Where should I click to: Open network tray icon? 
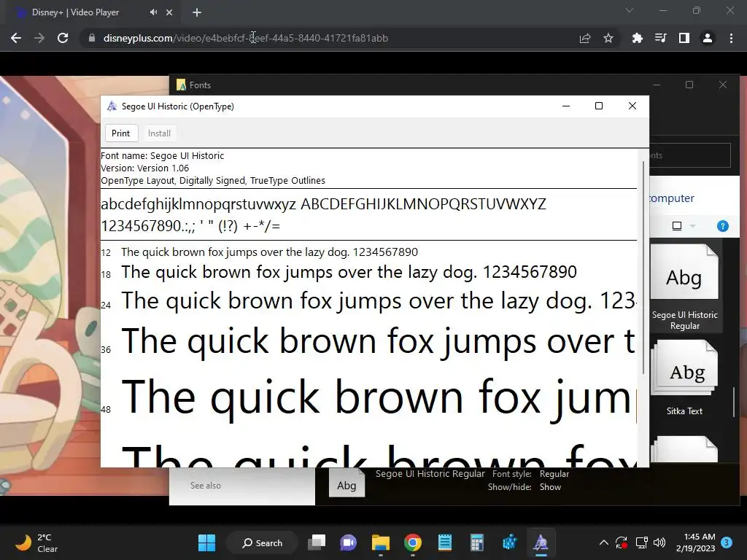pos(641,542)
